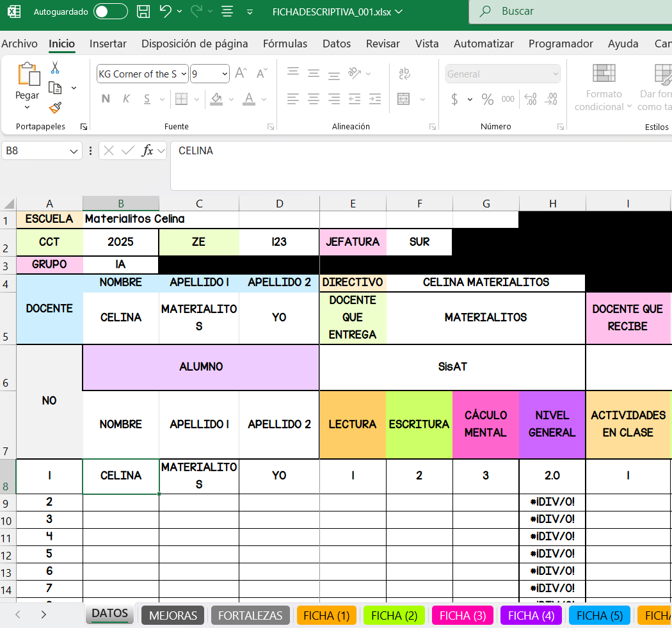The height and width of the screenshot is (628, 672).
Task: Click the Redo arrow icon
Action: click(196, 11)
